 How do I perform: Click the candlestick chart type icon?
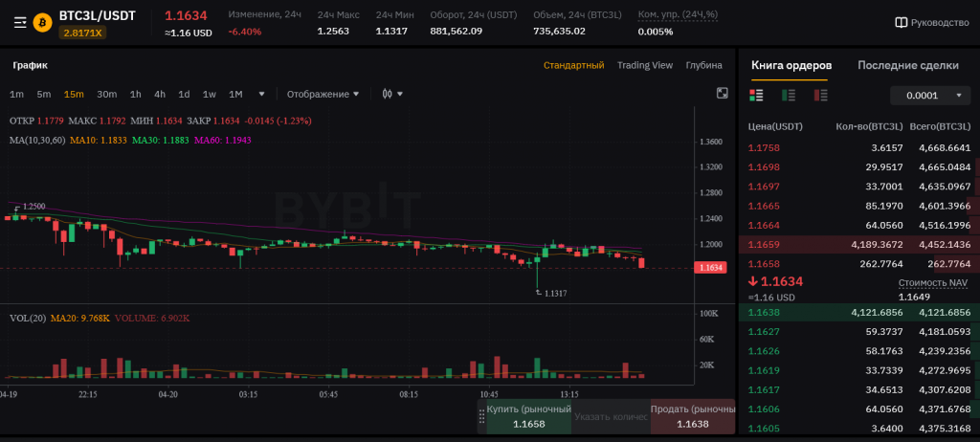tap(388, 94)
